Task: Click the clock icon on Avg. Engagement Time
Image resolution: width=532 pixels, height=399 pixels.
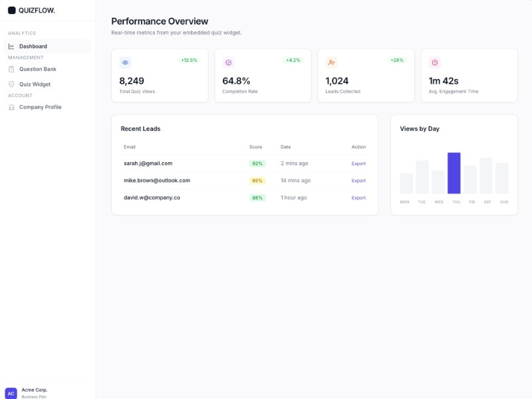Action: coord(434,63)
